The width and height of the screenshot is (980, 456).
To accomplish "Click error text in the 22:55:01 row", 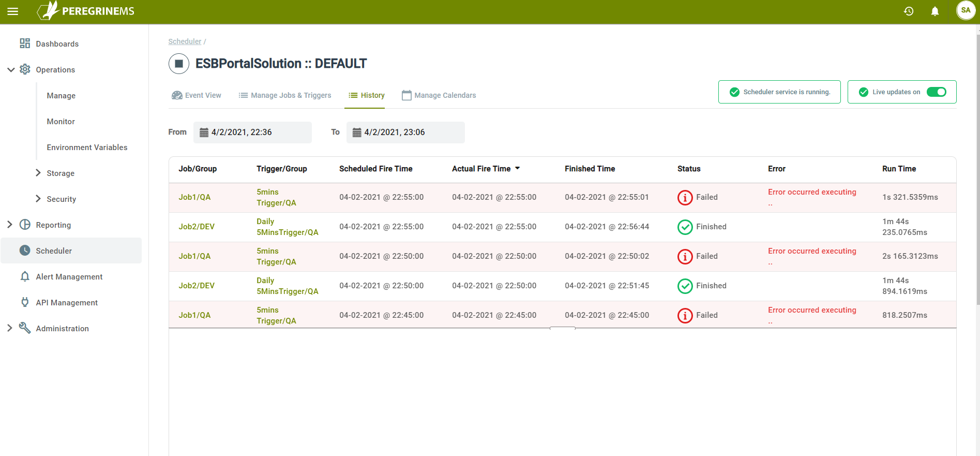I will click(x=812, y=197).
